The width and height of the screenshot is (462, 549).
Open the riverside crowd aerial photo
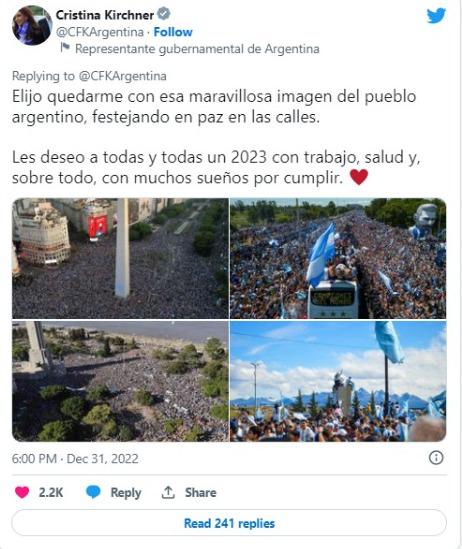pyautogui.click(x=120, y=381)
